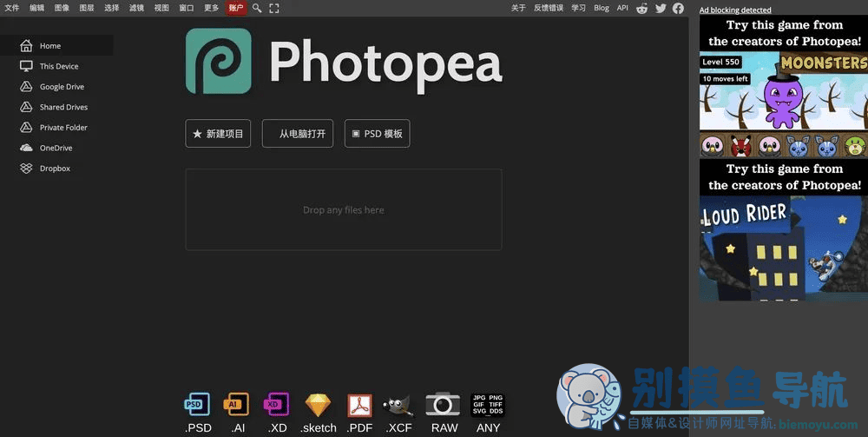Click the Moonsters game ad
The image size is (868, 437).
point(783,86)
